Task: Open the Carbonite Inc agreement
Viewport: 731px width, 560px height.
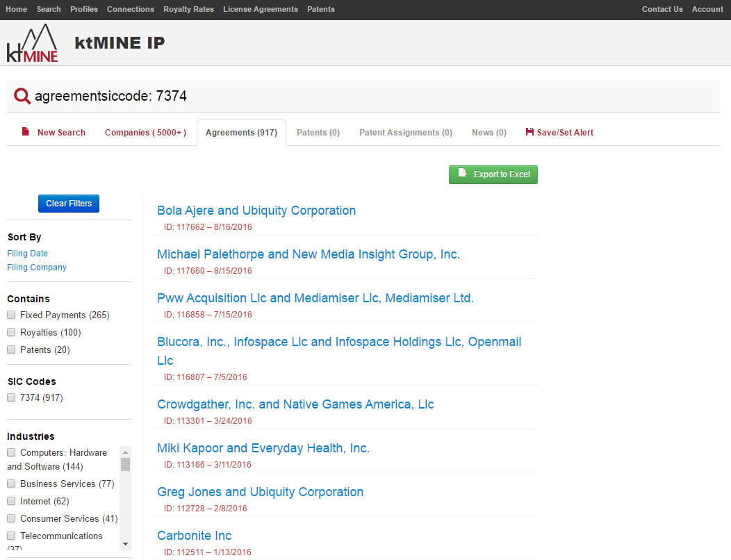Action: point(195,536)
